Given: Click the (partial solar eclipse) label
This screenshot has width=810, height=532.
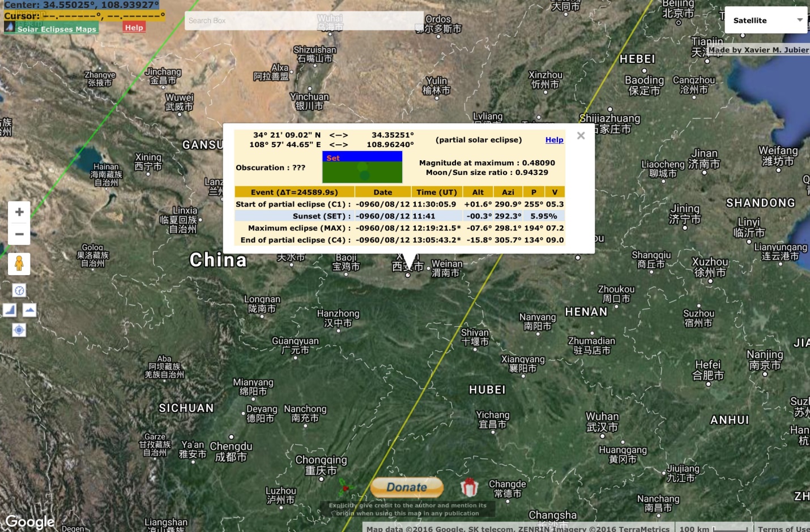Looking at the screenshot, I should [x=479, y=140].
